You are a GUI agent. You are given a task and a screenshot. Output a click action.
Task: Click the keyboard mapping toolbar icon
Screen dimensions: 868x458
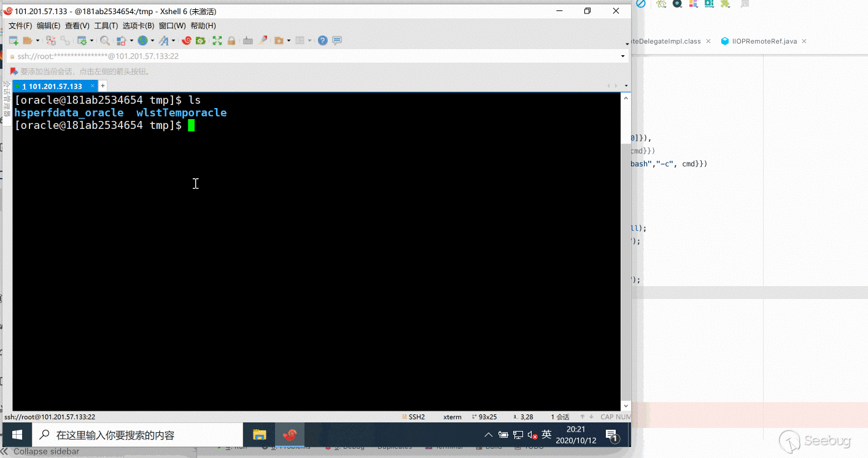click(x=248, y=41)
